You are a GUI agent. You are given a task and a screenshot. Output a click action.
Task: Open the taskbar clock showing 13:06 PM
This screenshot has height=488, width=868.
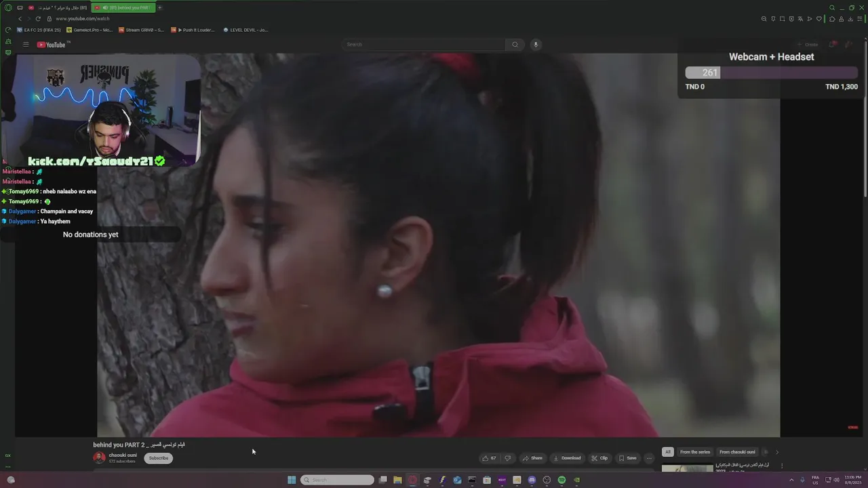(853, 480)
